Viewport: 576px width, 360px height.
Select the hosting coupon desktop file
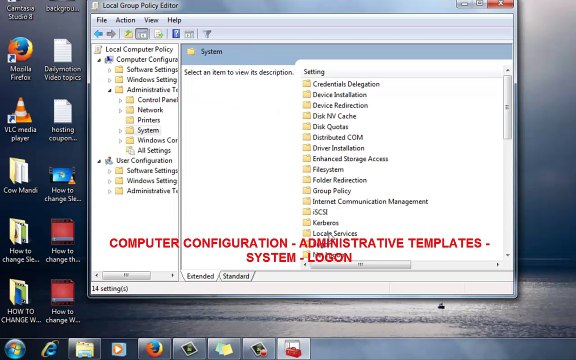tap(63, 120)
